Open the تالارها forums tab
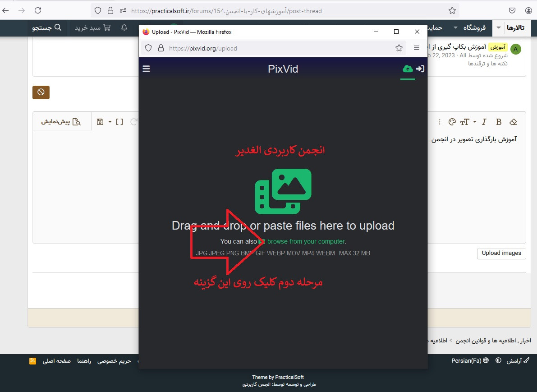Viewport: 537px width, 392px height. click(515, 28)
